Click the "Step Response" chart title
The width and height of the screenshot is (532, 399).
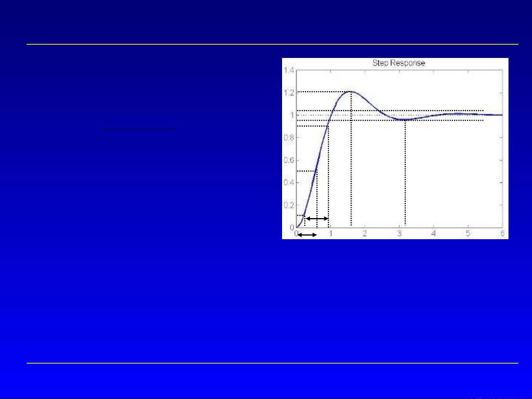398,63
